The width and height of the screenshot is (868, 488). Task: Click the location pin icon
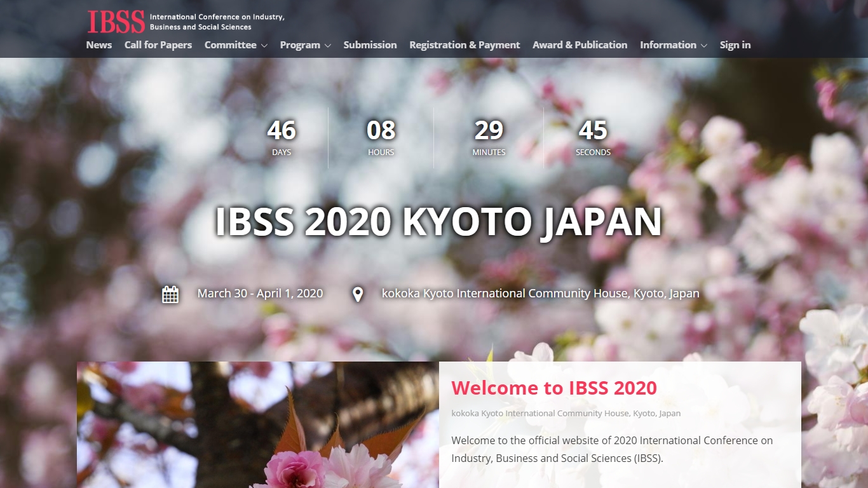click(x=358, y=294)
